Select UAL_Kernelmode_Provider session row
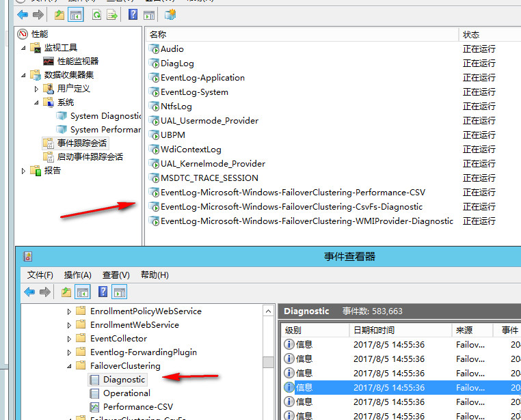521x420 pixels. 207,164
